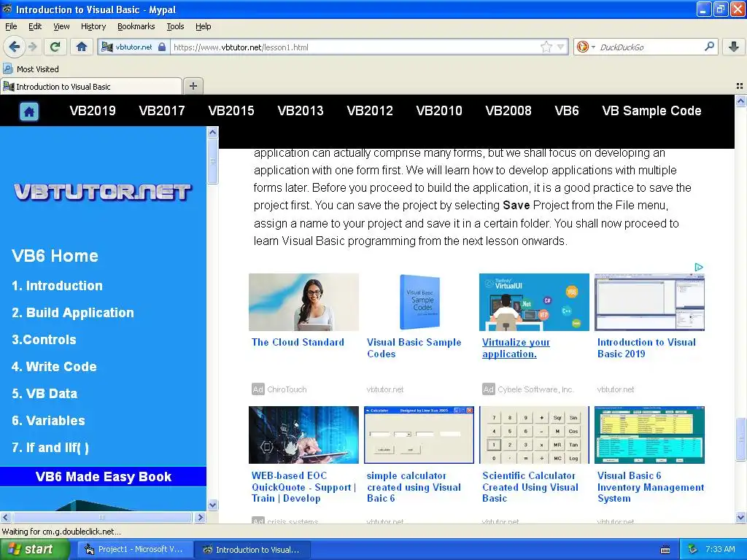Screen dimensions: 747x560
Task: Click the AdChoices triangle icon
Action: (698, 267)
